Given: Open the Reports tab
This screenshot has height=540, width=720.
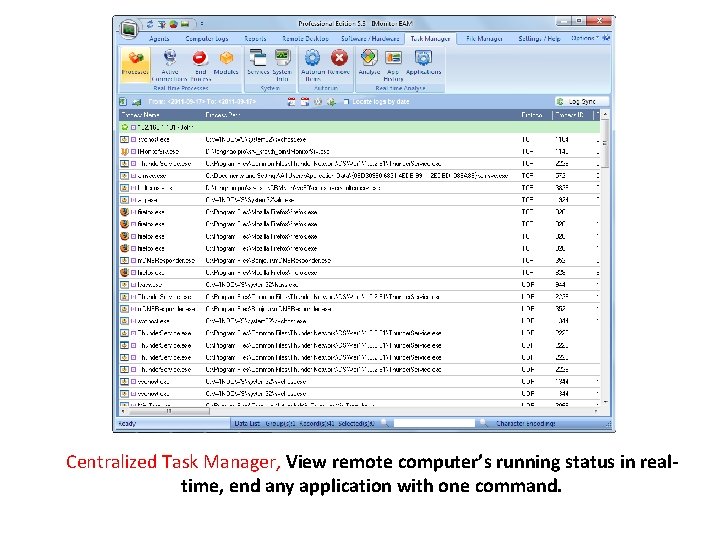Looking at the screenshot, I should click(x=255, y=39).
